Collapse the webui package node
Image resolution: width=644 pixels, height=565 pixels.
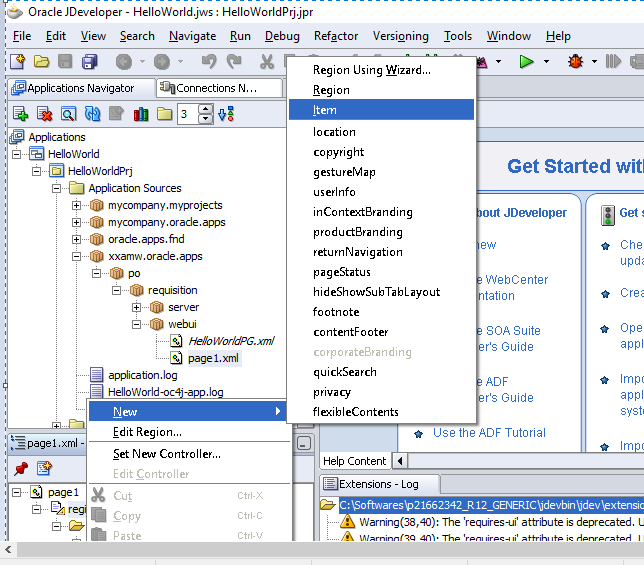click(136, 325)
